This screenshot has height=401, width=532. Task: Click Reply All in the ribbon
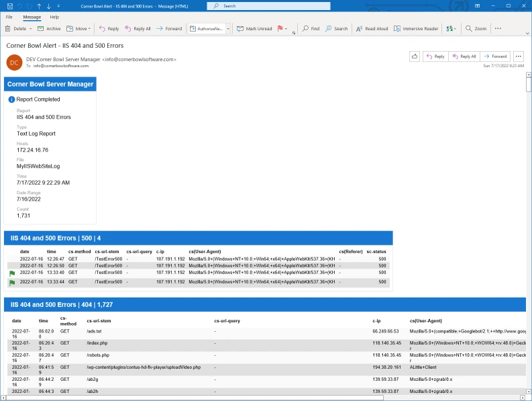(x=138, y=28)
